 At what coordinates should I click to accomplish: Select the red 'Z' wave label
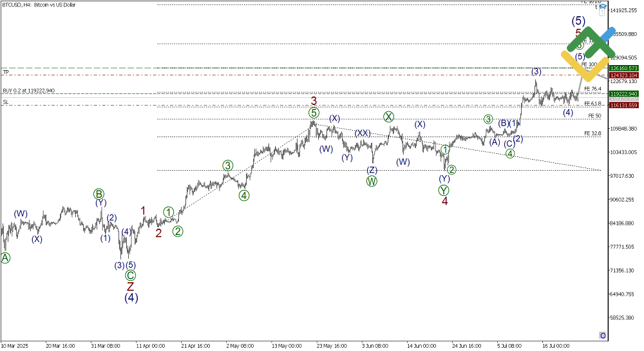click(130, 287)
